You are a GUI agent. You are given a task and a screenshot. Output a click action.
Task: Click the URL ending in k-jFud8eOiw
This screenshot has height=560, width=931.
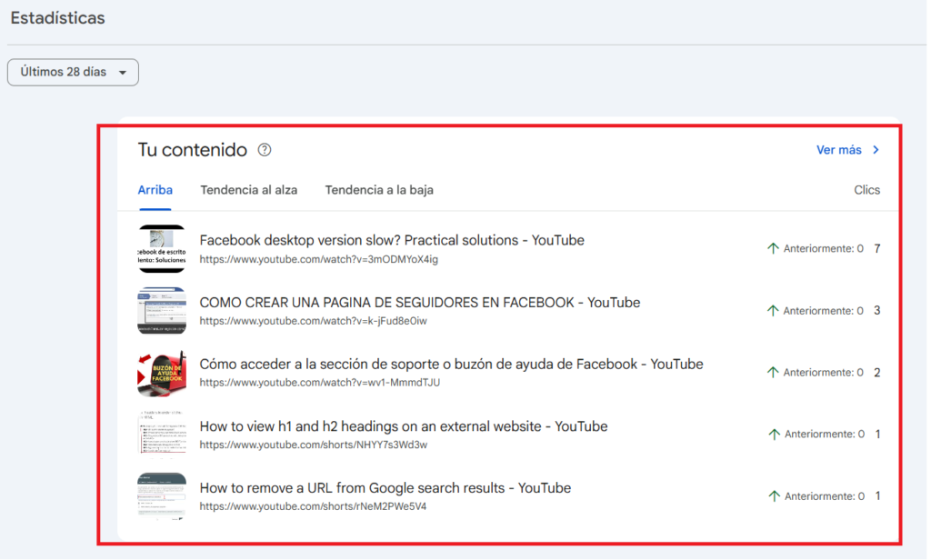(x=313, y=321)
